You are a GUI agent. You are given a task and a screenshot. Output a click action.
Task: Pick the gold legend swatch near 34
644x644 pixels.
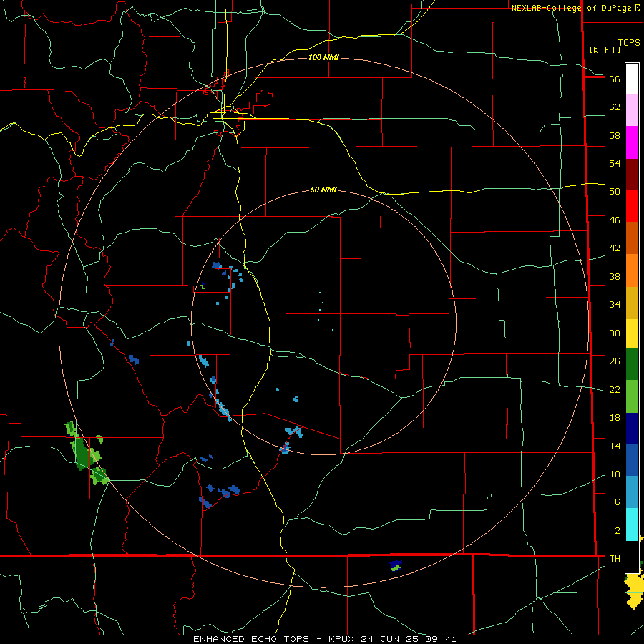[632, 303]
